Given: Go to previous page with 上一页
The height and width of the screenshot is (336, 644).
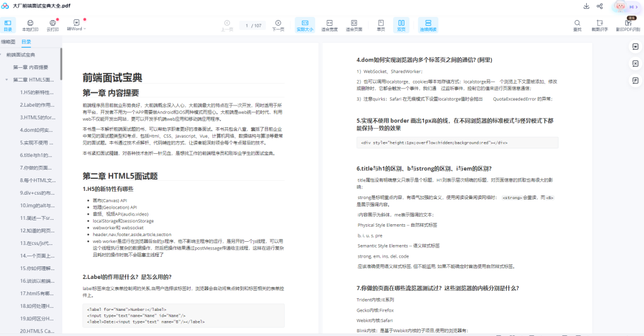Looking at the screenshot, I should tap(227, 26).
